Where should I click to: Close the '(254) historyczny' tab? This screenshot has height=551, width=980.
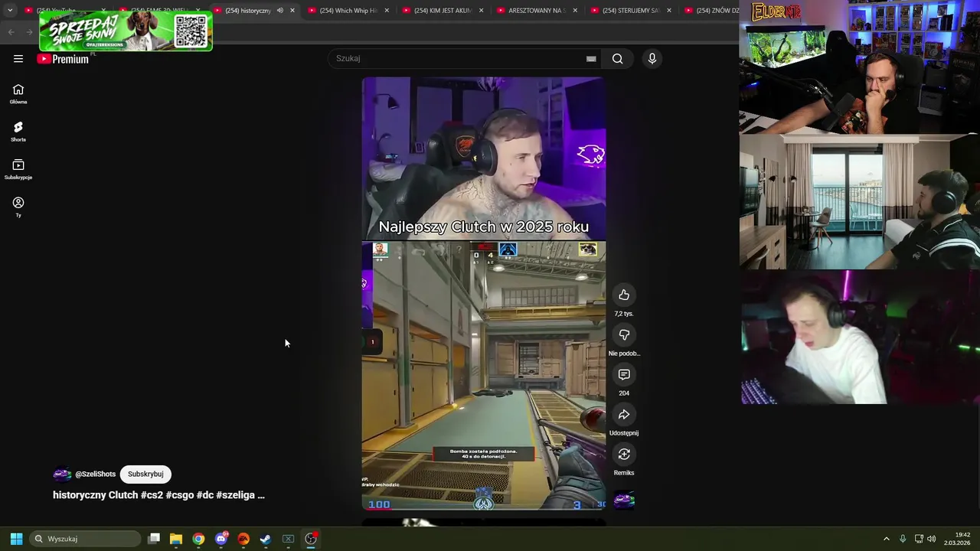(x=292, y=11)
